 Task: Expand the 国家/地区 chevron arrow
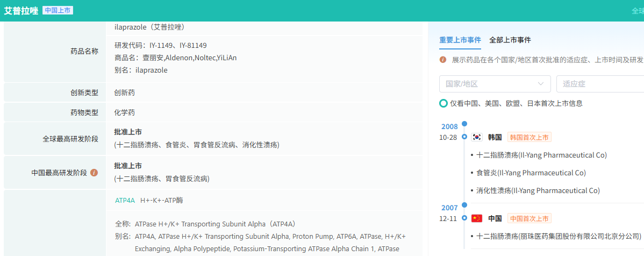[541, 84]
